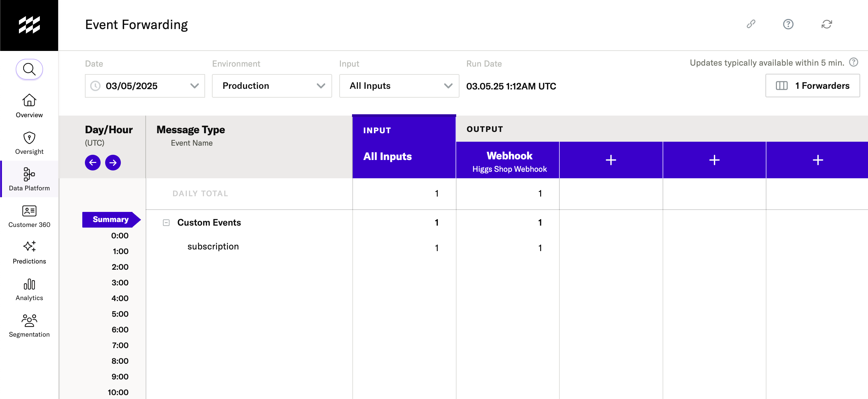Click the 1 Forwarders button

click(x=812, y=86)
